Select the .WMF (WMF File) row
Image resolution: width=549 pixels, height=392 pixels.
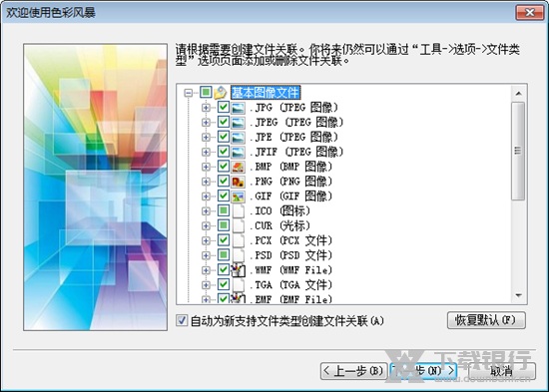[x=290, y=270]
